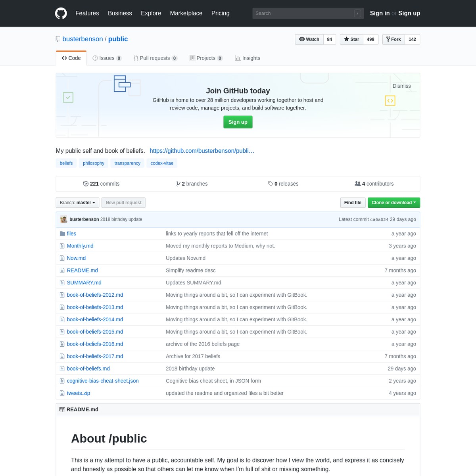This screenshot has height=476, width=476.
Task: Select the codex-vitae topic tag
Action: pyautogui.click(x=162, y=163)
